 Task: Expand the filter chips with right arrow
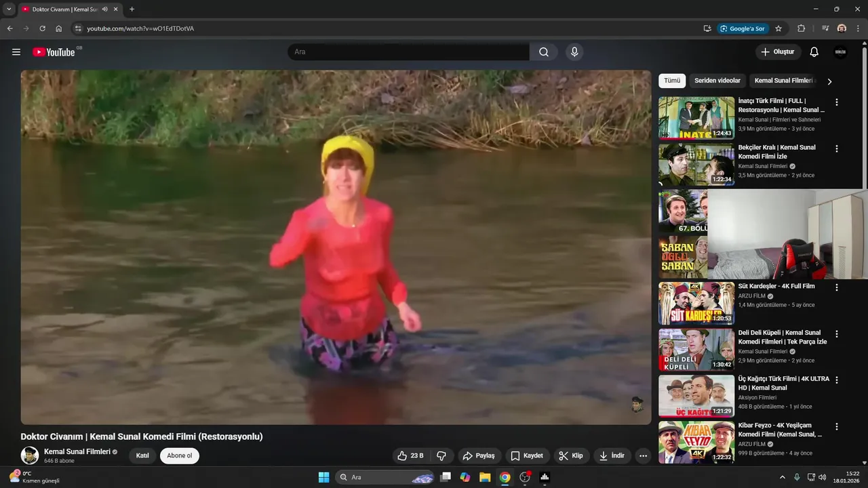click(829, 81)
